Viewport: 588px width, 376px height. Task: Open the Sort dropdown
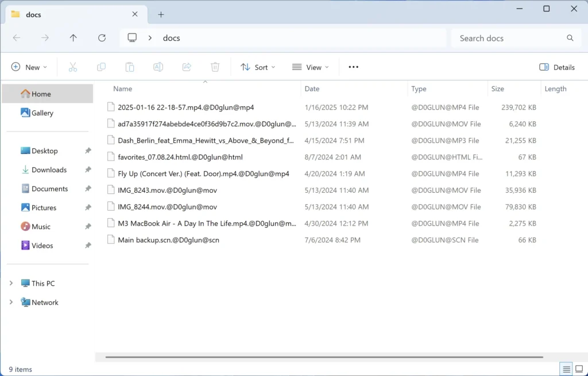(257, 67)
